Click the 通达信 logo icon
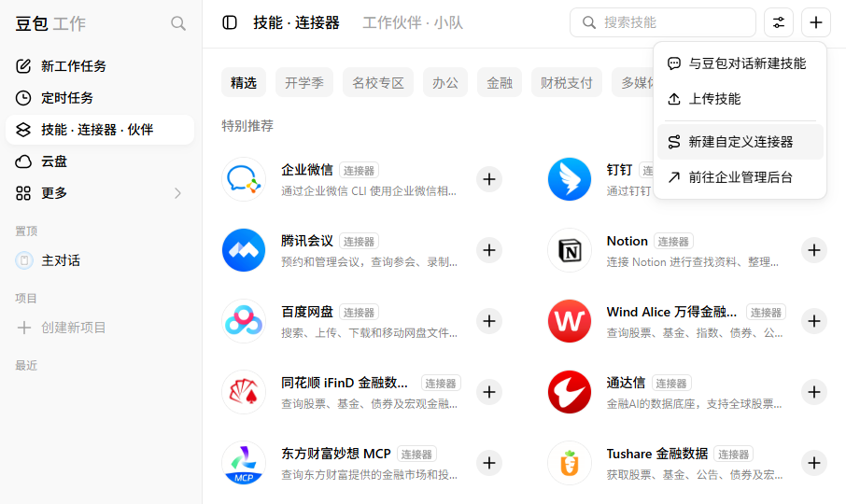846x504 pixels. coord(570,392)
